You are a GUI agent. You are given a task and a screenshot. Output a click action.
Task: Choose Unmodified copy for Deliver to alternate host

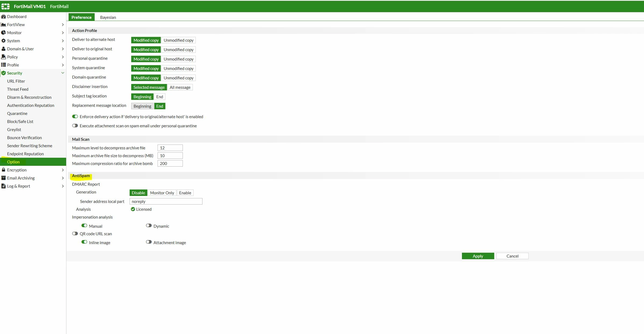(179, 40)
